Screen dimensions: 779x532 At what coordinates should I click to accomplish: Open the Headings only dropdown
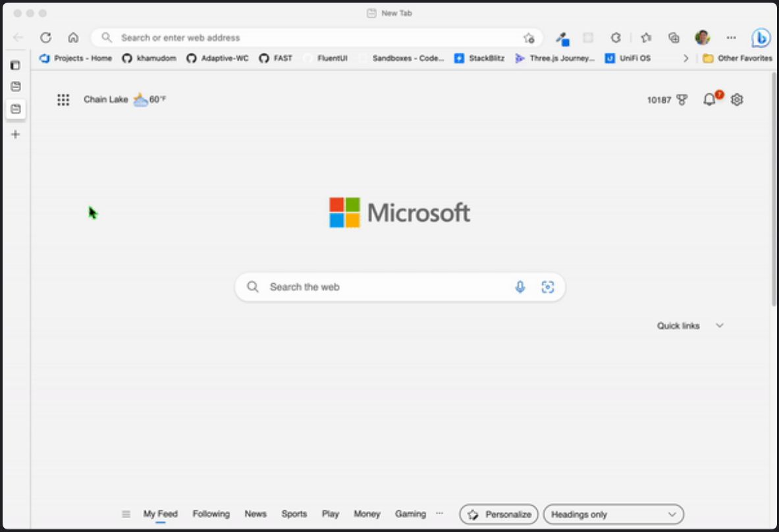(614, 515)
